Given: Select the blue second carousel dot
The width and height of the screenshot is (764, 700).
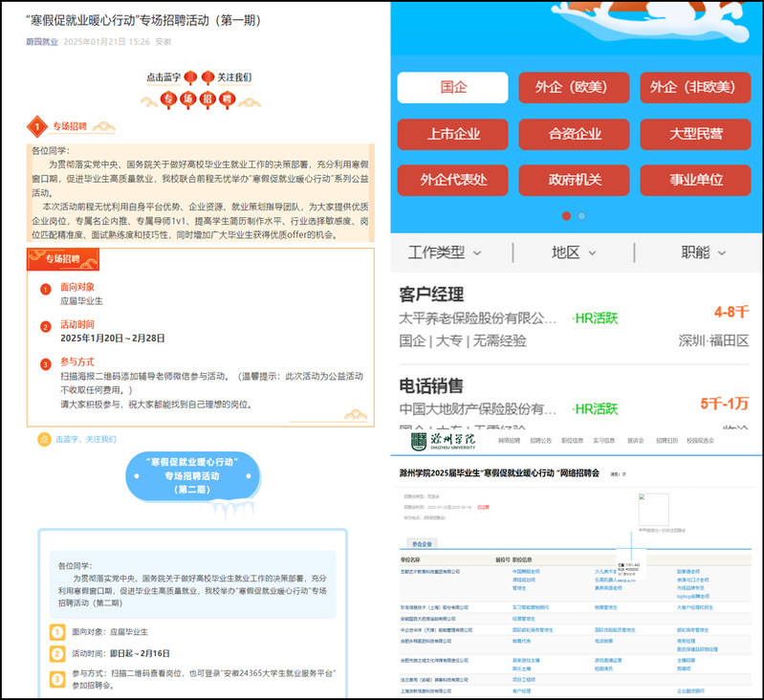Looking at the screenshot, I should (x=581, y=216).
